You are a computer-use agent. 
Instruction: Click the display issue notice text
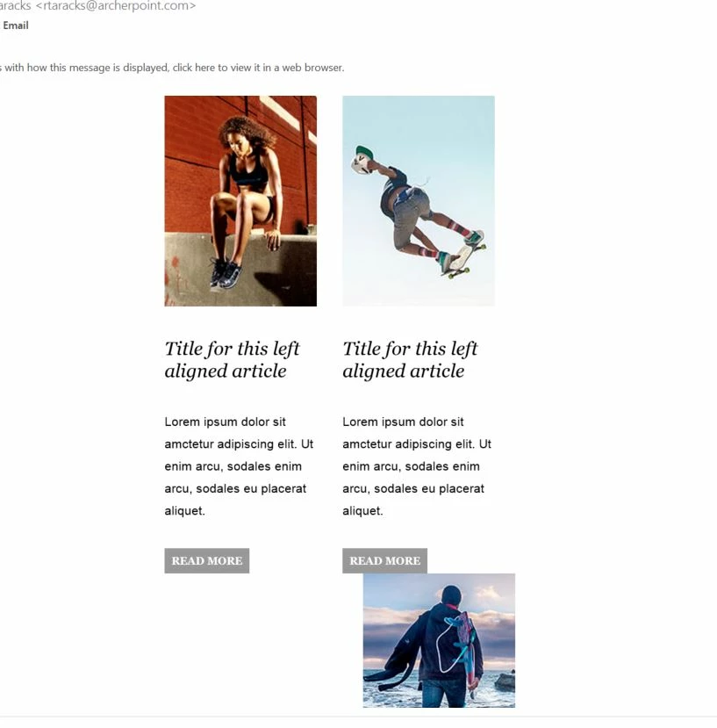click(172, 68)
